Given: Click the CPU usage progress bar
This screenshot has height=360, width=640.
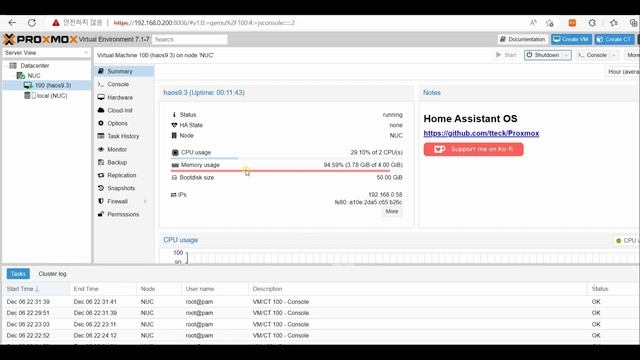Looking at the screenshot, I should pos(287,158).
